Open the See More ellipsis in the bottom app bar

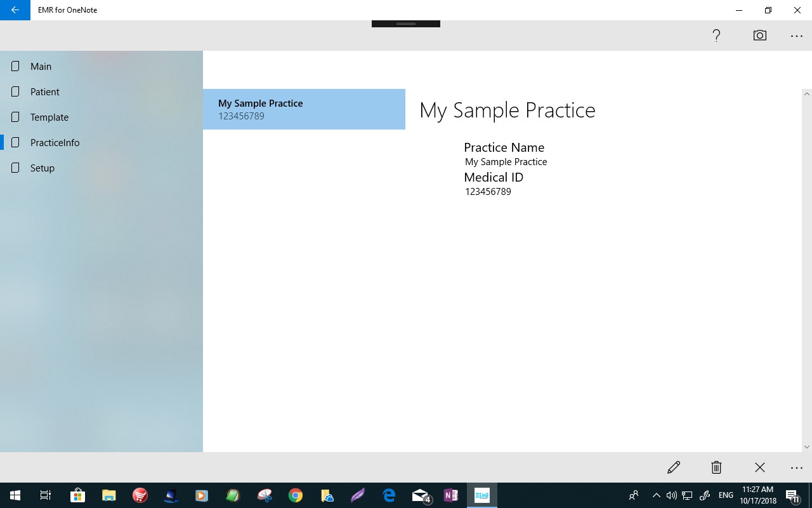coord(796,467)
